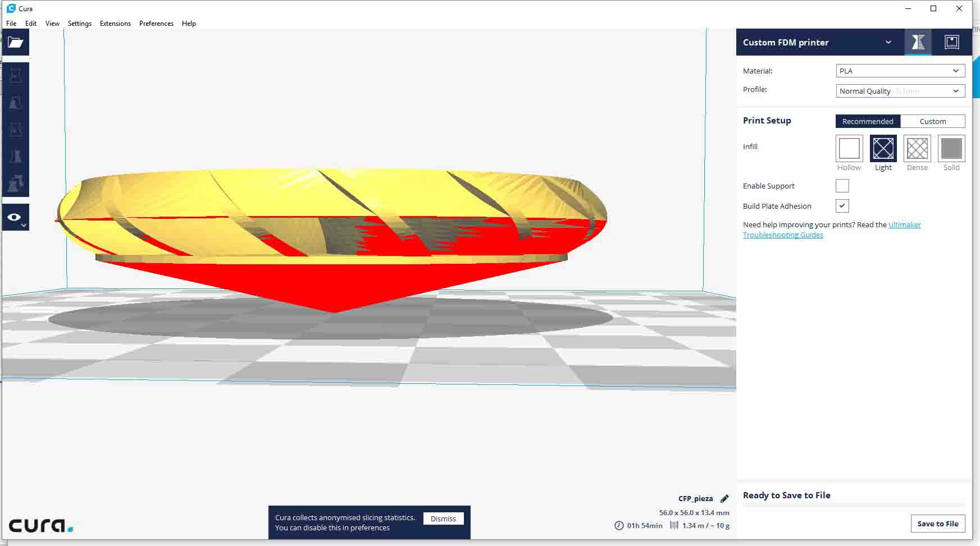Open the view mode eye menu
980x546 pixels.
click(15, 218)
